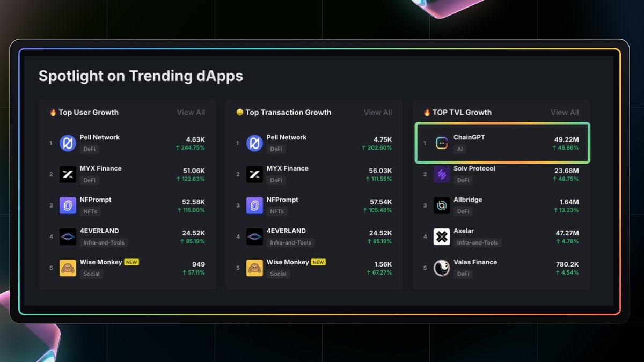Open View All for Top User Growth
Screen dimensions: 644x362
click(x=191, y=113)
